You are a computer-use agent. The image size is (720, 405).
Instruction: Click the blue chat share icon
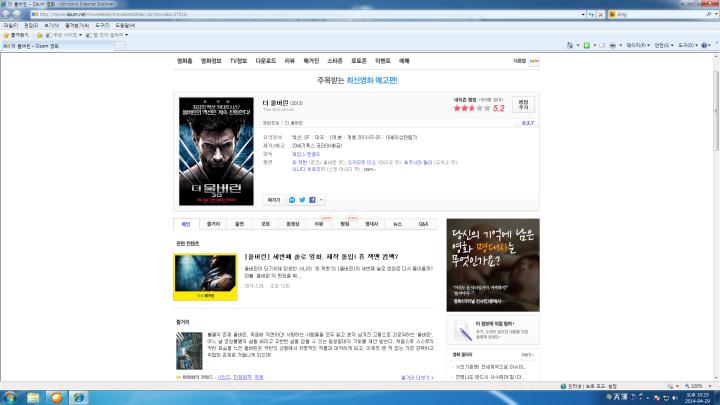[x=292, y=200]
